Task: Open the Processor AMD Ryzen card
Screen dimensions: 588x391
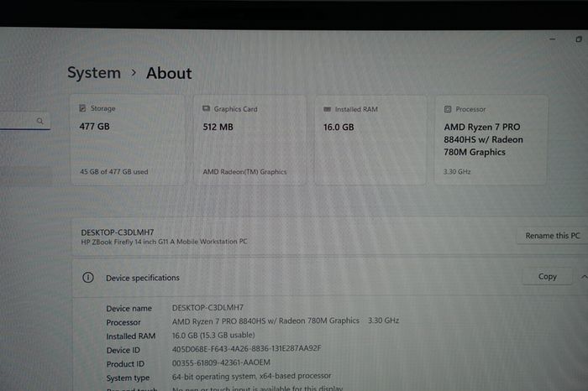Action: 491,140
